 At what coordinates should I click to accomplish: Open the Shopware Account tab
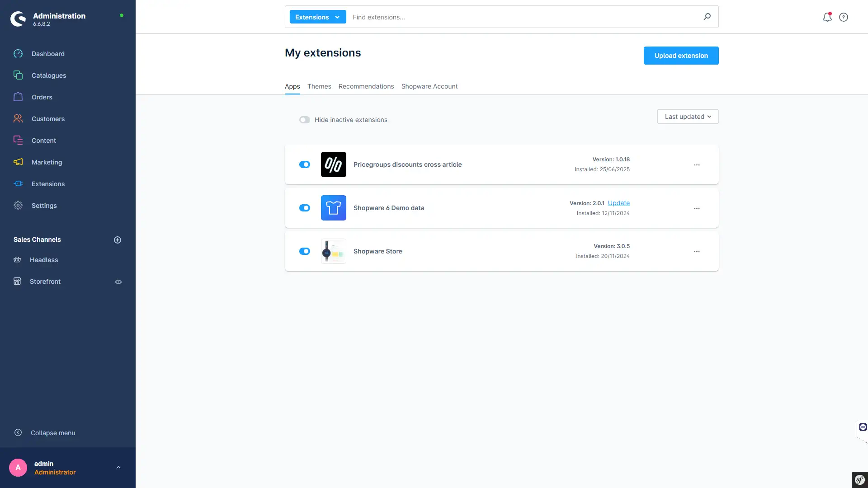(429, 86)
